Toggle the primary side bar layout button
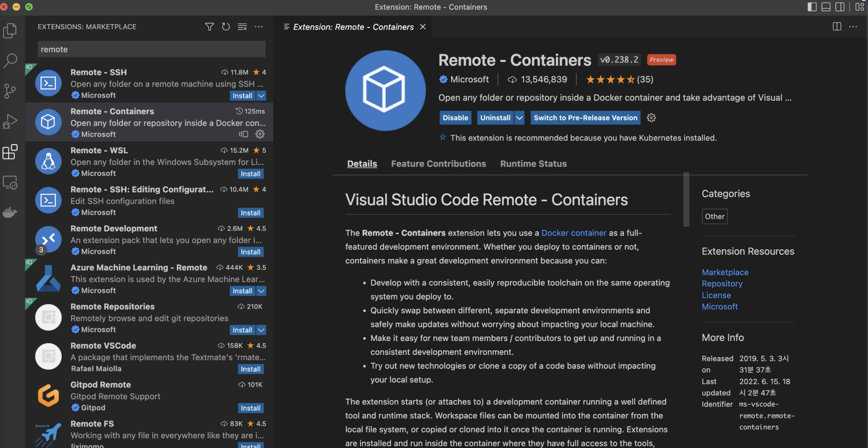This screenshot has width=868, height=448. (812, 7)
